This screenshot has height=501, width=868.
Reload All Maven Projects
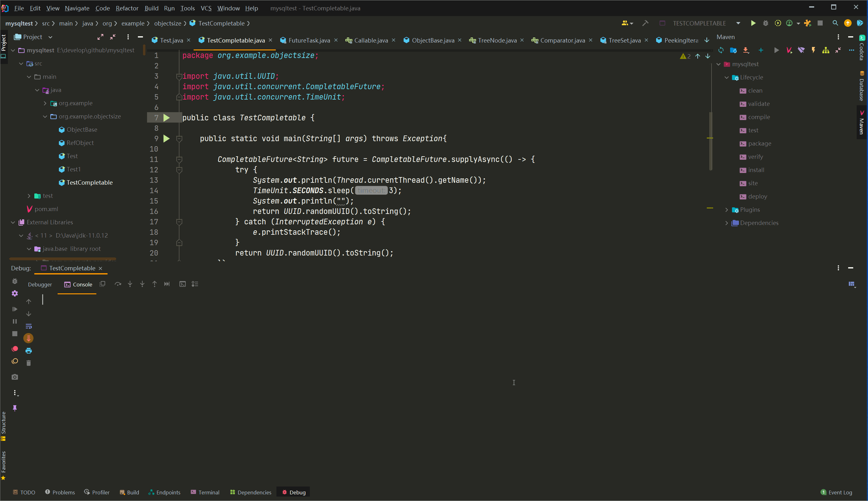pyautogui.click(x=721, y=50)
